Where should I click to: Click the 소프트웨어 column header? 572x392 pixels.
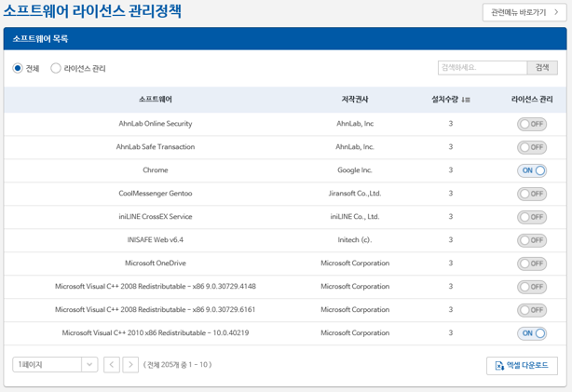click(x=156, y=100)
